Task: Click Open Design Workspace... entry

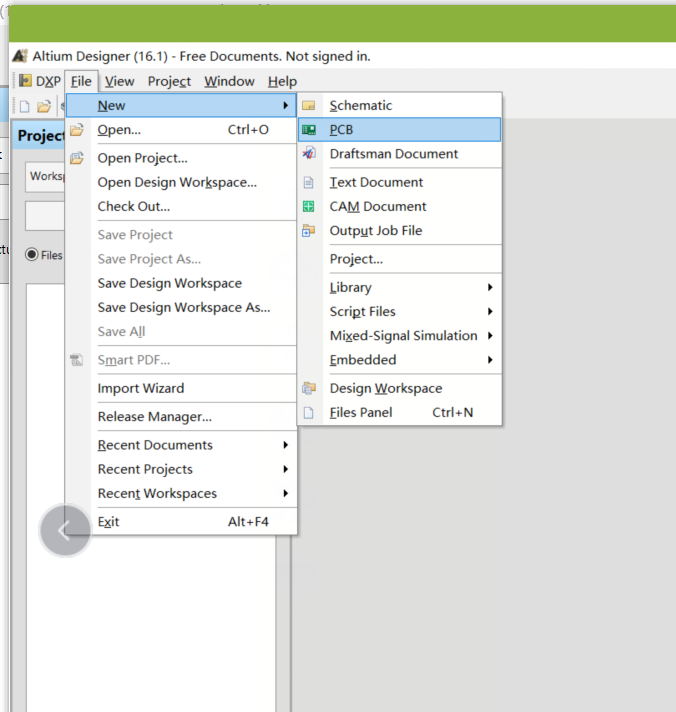Action: (x=182, y=183)
